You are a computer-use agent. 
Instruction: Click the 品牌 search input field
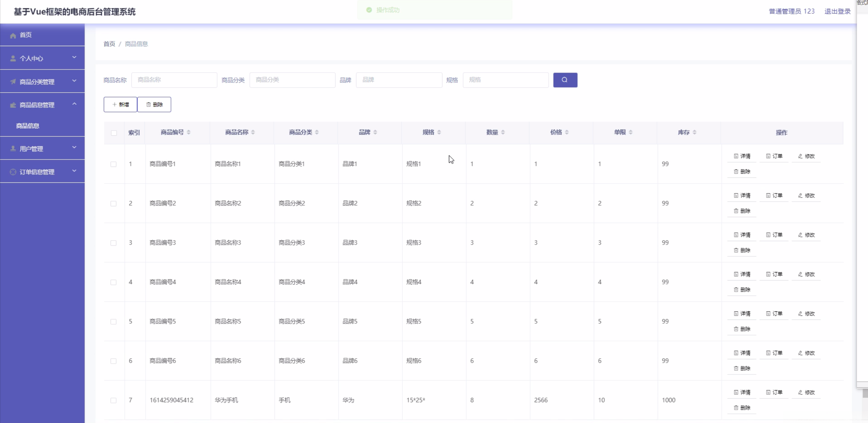(399, 80)
